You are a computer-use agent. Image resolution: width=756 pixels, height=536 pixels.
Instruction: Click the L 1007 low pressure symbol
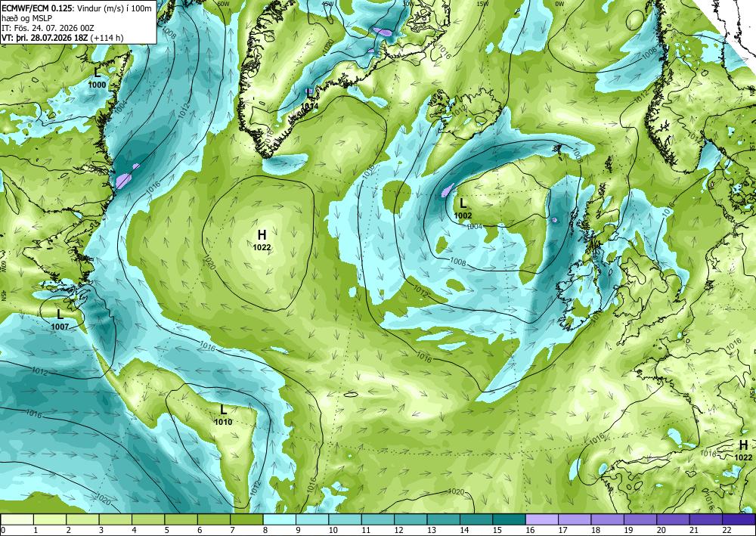pyautogui.click(x=60, y=320)
